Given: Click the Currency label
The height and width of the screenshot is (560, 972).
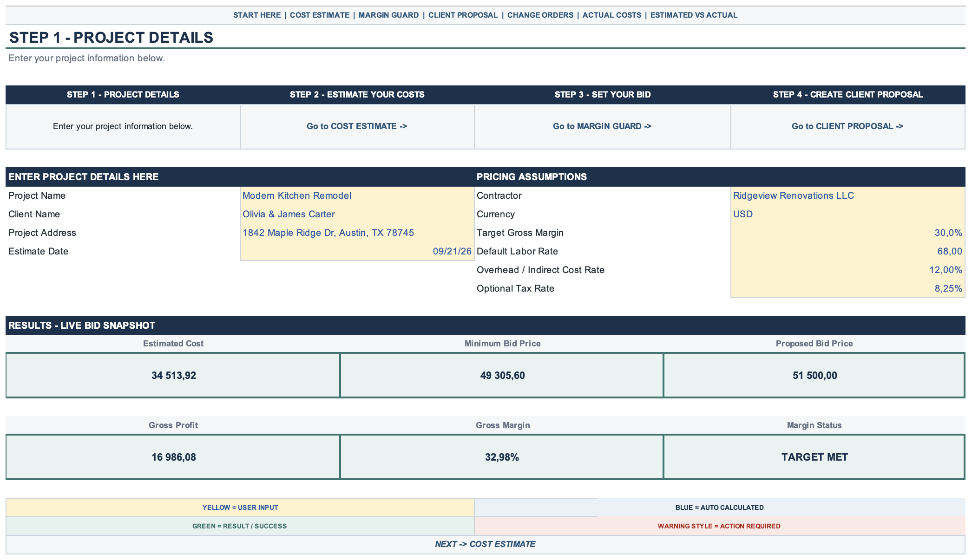Looking at the screenshot, I should pos(495,214).
